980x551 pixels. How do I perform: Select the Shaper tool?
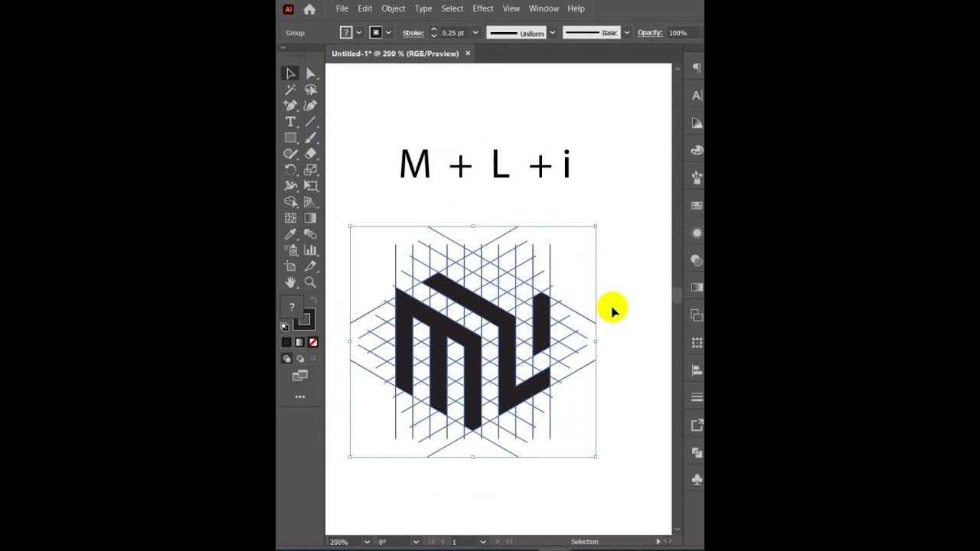tap(290, 154)
